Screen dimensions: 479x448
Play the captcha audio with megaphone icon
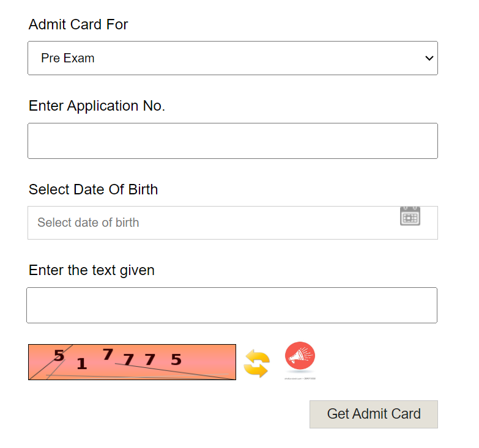(300, 357)
